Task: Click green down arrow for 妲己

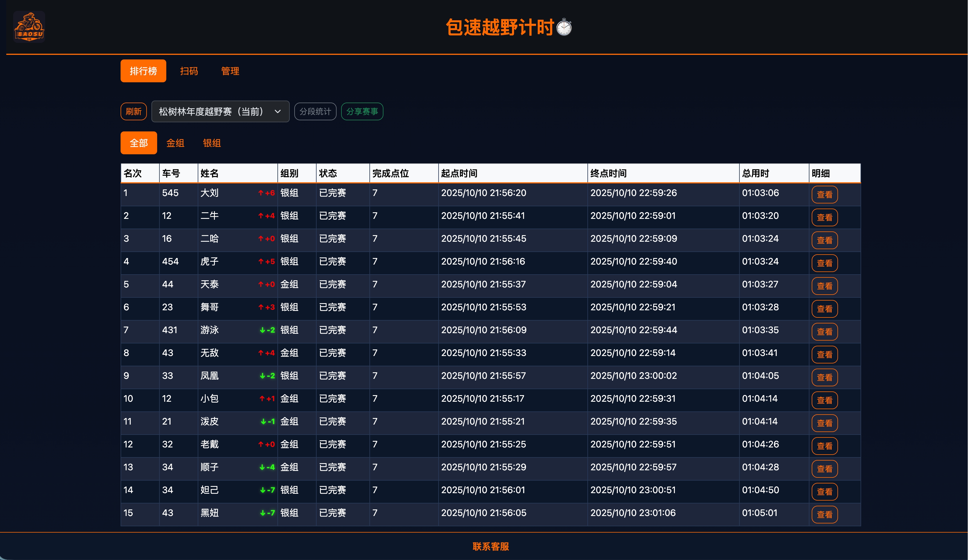Action: pyautogui.click(x=263, y=490)
